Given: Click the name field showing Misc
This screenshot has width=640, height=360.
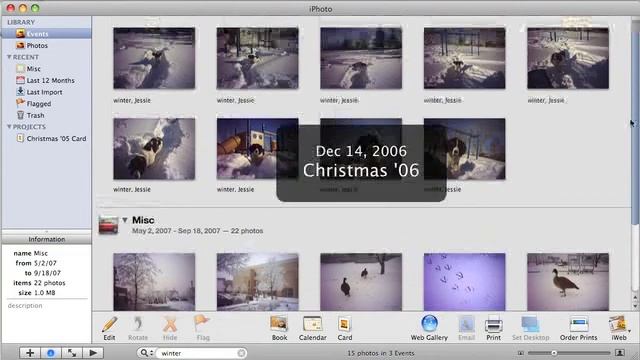Looking at the screenshot, I should 40,253.
